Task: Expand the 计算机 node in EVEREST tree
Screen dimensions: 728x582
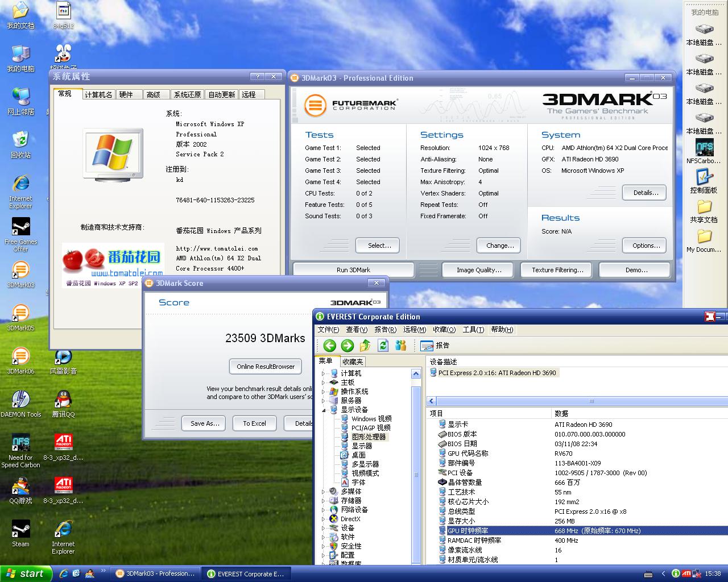Action: [x=324, y=373]
